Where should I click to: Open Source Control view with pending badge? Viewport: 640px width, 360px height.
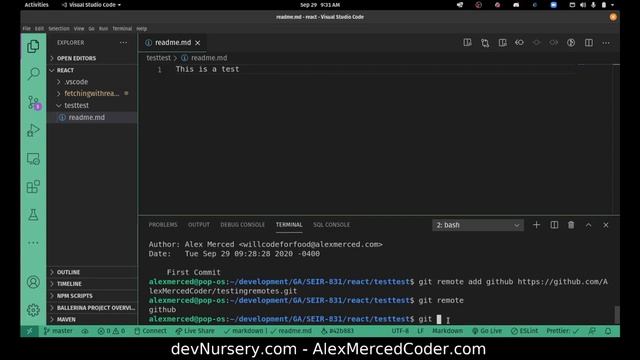[x=33, y=102]
